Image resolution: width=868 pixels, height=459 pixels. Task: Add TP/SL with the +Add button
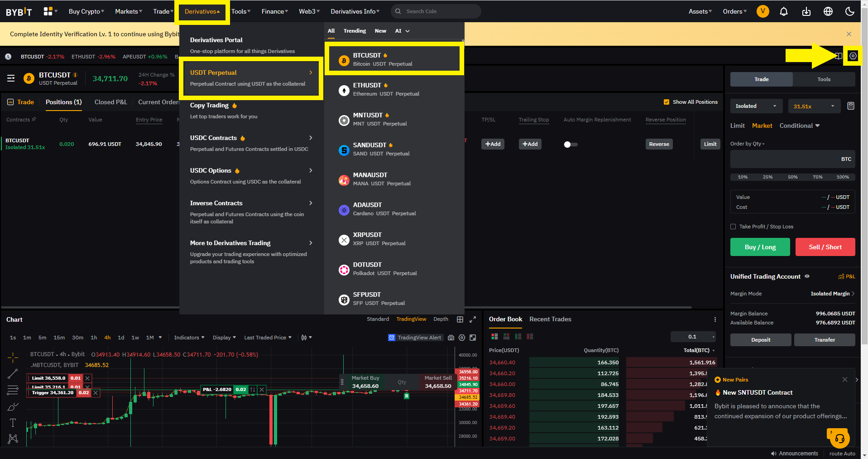click(493, 144)
